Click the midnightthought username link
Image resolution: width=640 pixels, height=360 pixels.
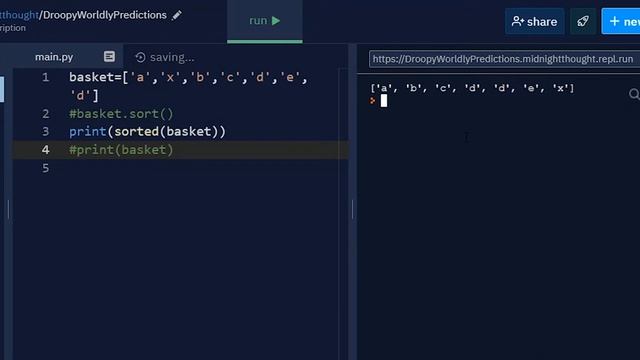[x=19, y=15]
